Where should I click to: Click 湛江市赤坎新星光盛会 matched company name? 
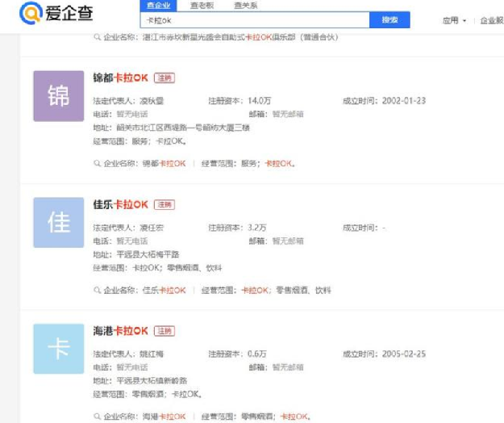tap(240, 37)
